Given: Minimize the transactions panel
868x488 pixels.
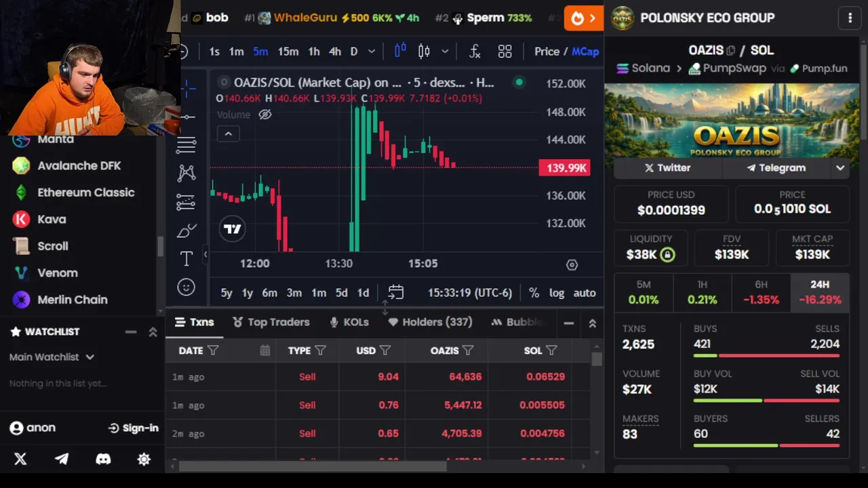Looking at the screenshot, I should 569,323.
